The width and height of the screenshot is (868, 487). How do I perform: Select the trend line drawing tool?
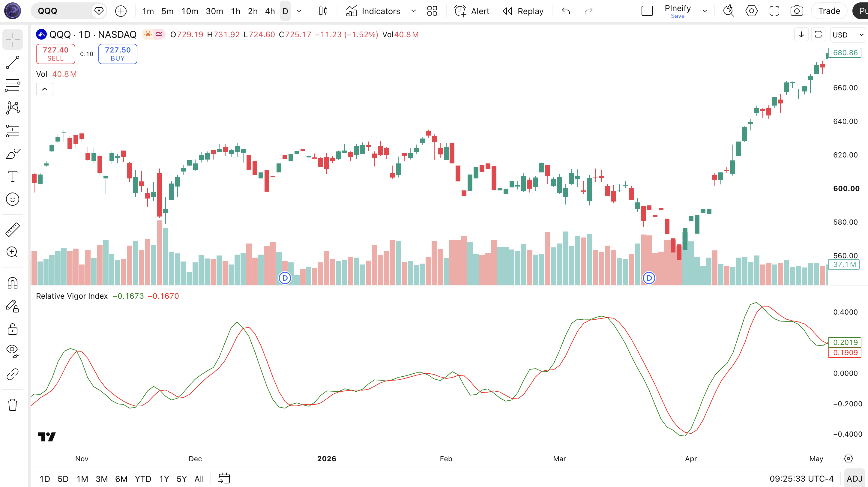13,63
